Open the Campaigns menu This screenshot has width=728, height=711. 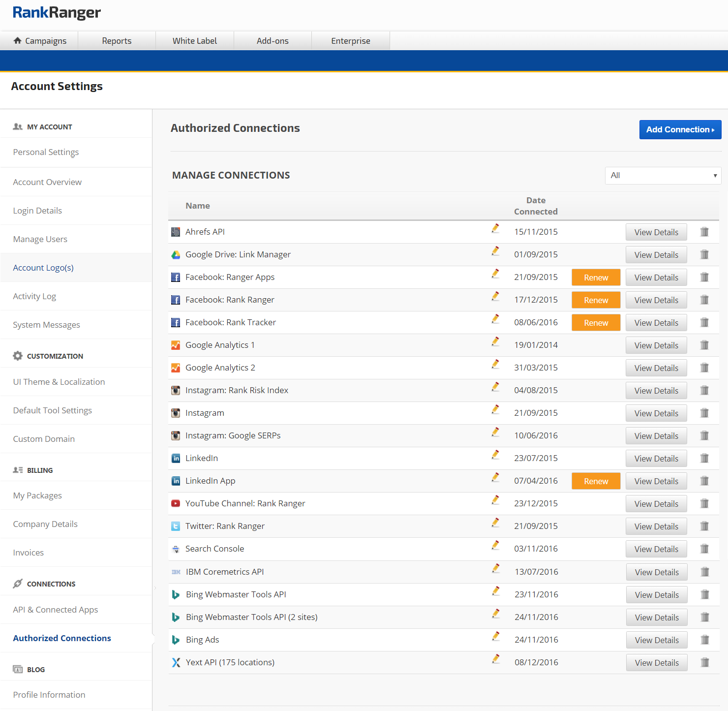tap(40, 41)
